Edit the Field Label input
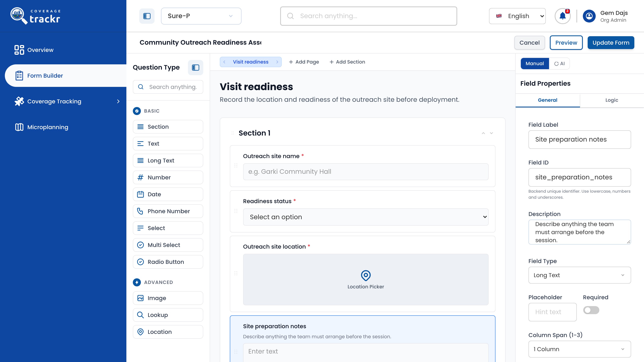 click(580, 139)
